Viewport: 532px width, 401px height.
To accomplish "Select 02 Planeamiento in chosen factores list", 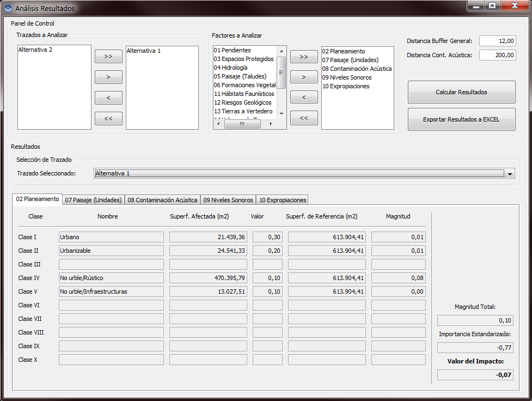I will tap(344, 51).
